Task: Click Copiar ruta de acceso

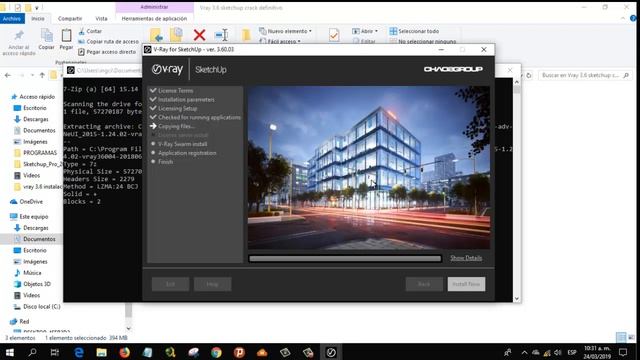Action: 108,41
